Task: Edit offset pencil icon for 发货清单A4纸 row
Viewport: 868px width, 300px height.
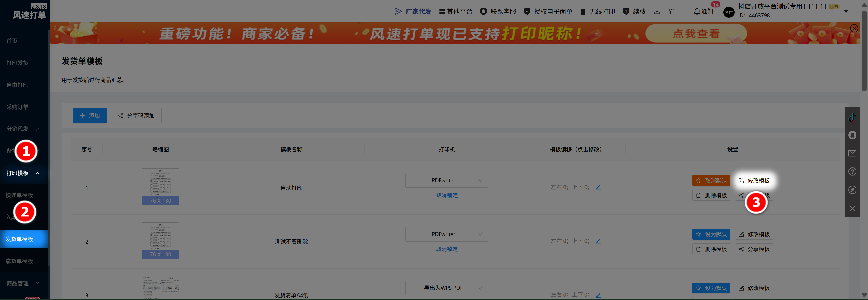Action: 598,295
